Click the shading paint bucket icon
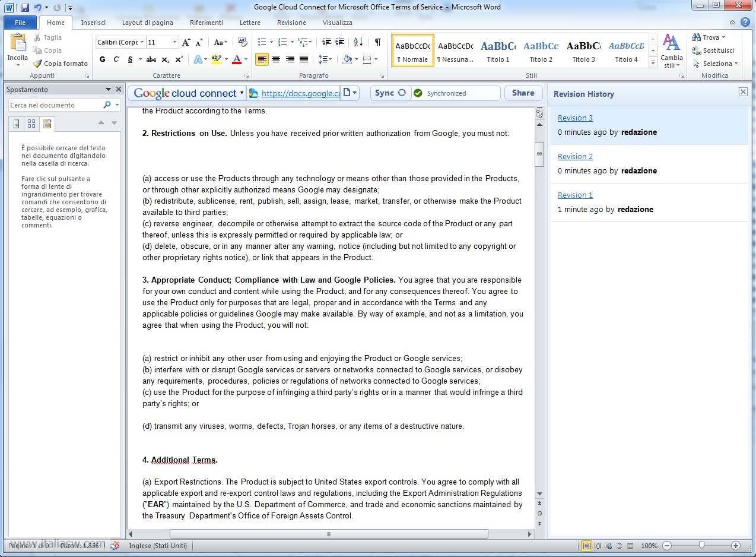The height and width of the screenshot is (557, 756). click(x=347, y=59)
